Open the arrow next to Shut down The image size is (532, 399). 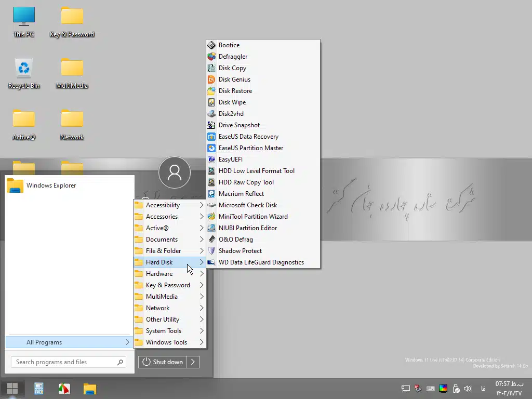[x=193, y=362]
